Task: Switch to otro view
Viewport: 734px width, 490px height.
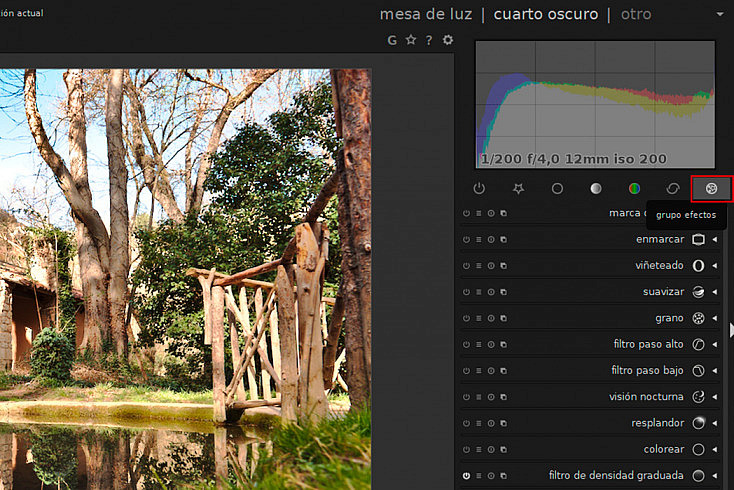Action: pos(636,15)
